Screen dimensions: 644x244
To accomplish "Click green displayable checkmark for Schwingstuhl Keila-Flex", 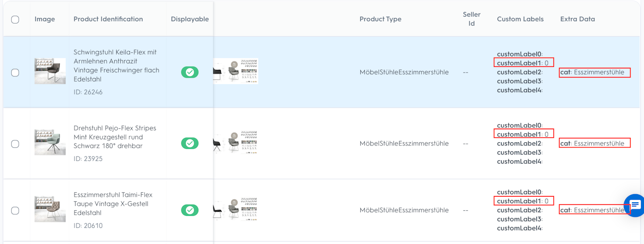I will click(190, 72).
